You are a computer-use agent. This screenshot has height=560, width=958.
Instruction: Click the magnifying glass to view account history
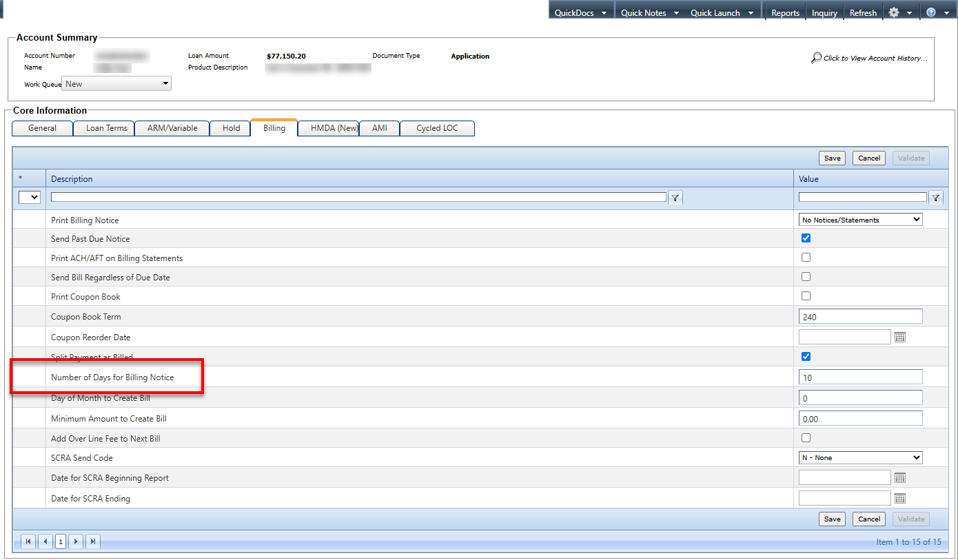click(816, 58)
